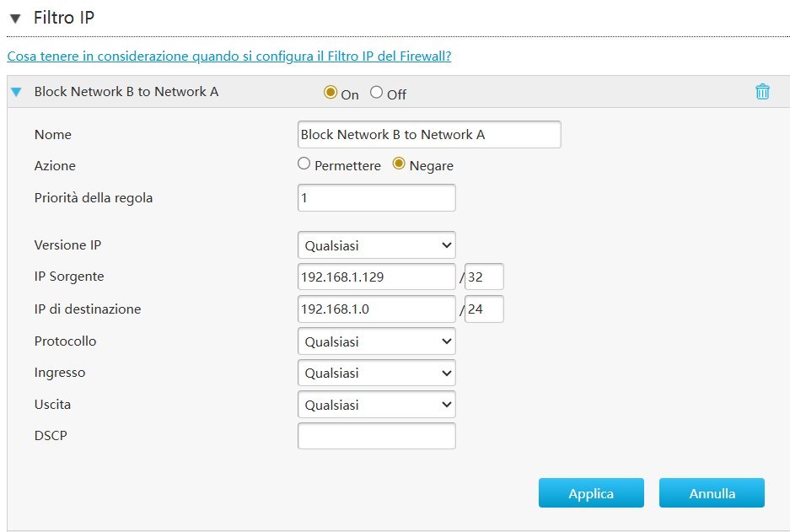This screenshot has width=790, height=532.
Task: Click the Priorità della regola field
Action: point(376,198)
